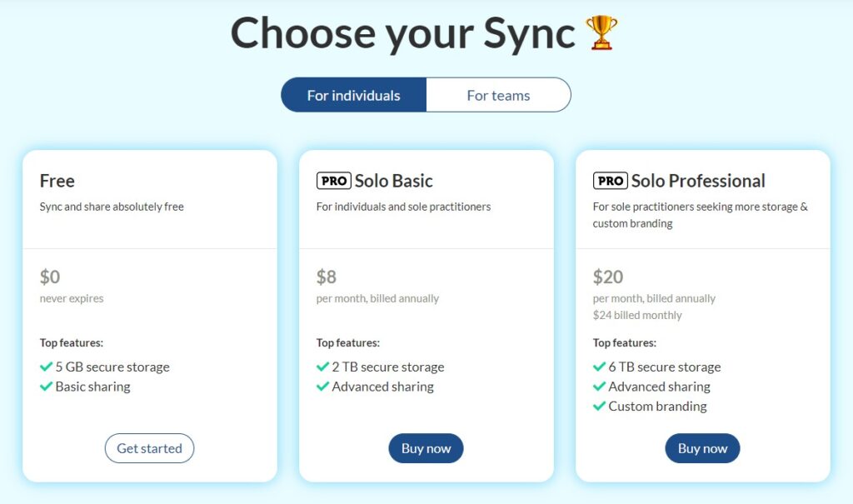Click the checkmark beside 5 GB secure storage
Image resolution: width=853 pixels, height=504 pixels.
click(x=47, y=367)
